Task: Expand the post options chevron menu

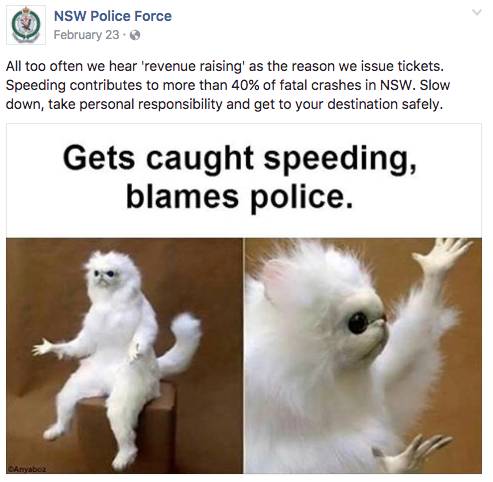Action: 477,13
